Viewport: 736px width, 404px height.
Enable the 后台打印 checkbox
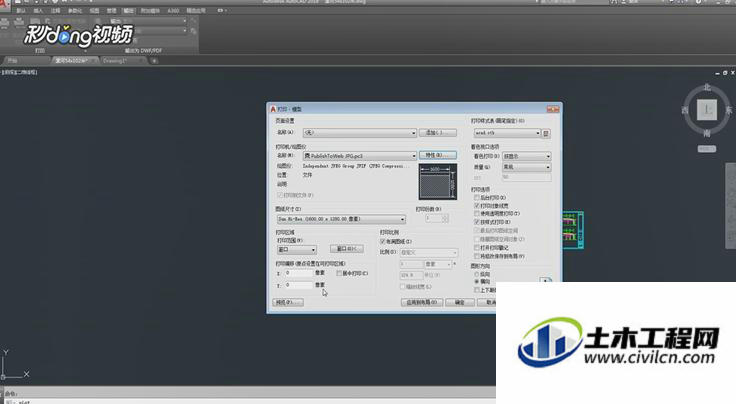(x=477, y=198)
